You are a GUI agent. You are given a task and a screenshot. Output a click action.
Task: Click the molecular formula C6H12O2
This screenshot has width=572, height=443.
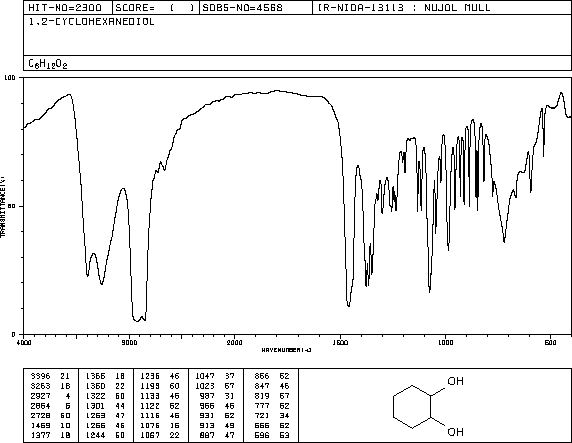[x=48, y=64]
